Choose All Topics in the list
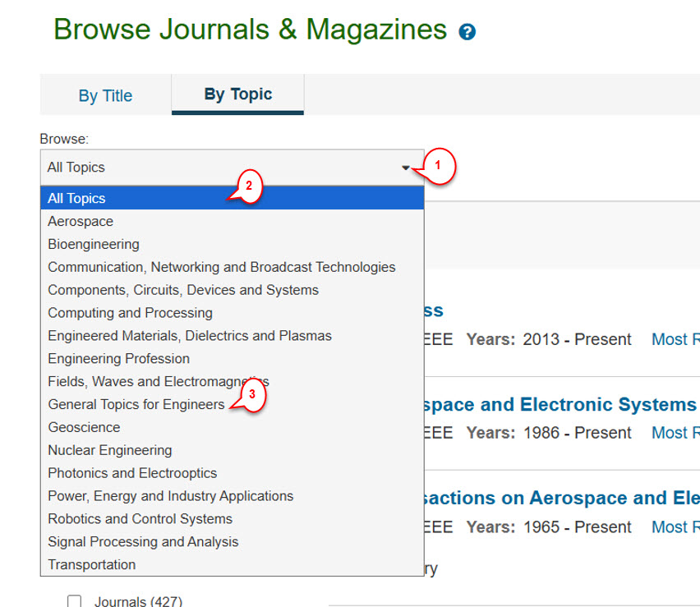 tap(76, 198)
